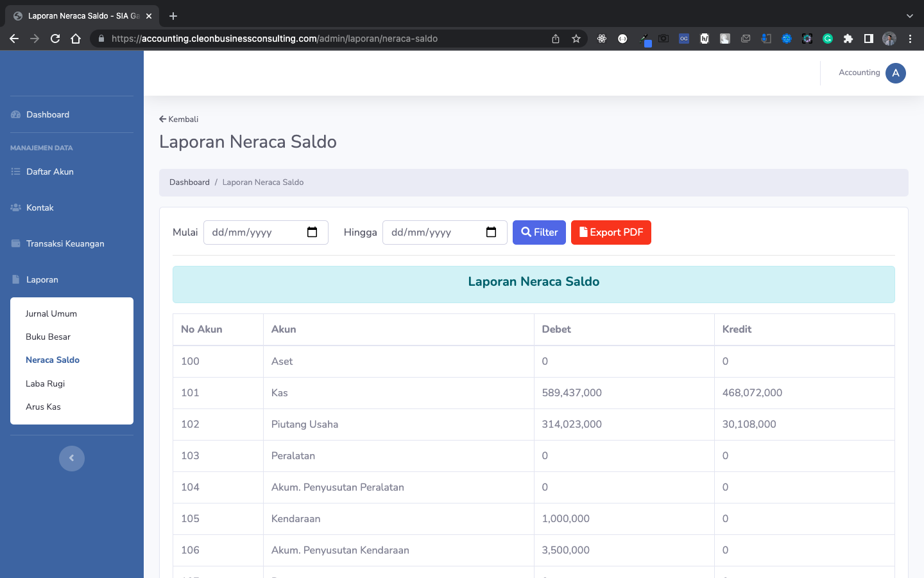Click the 30,108,000 kredit value
The width and height of the screenshot is (924, 578).
749,425
